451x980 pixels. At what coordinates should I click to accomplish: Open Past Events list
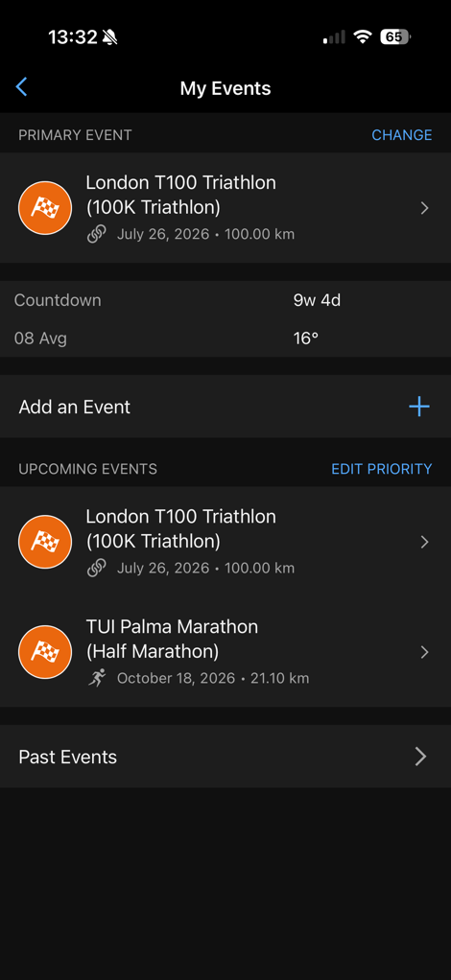point(225,757)
